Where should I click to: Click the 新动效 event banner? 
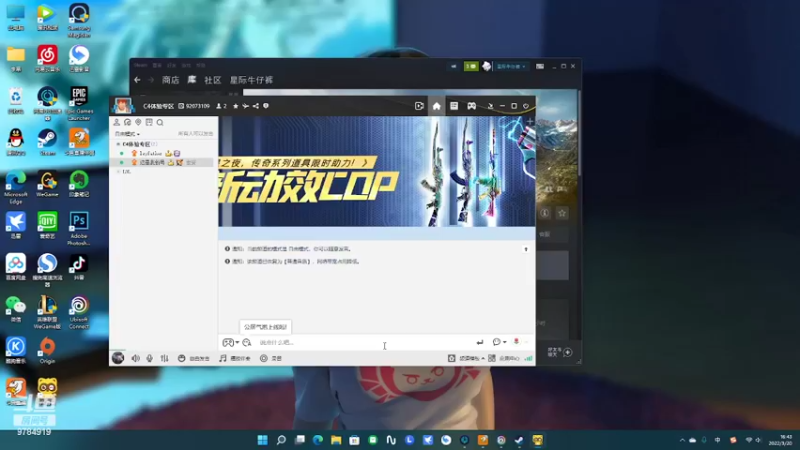click(377, 171)
